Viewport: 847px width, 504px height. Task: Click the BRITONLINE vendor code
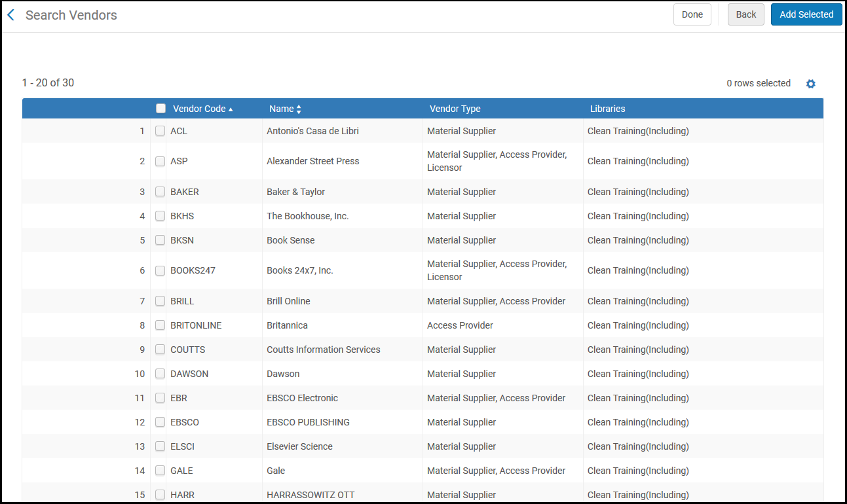[x=196, y=325]
